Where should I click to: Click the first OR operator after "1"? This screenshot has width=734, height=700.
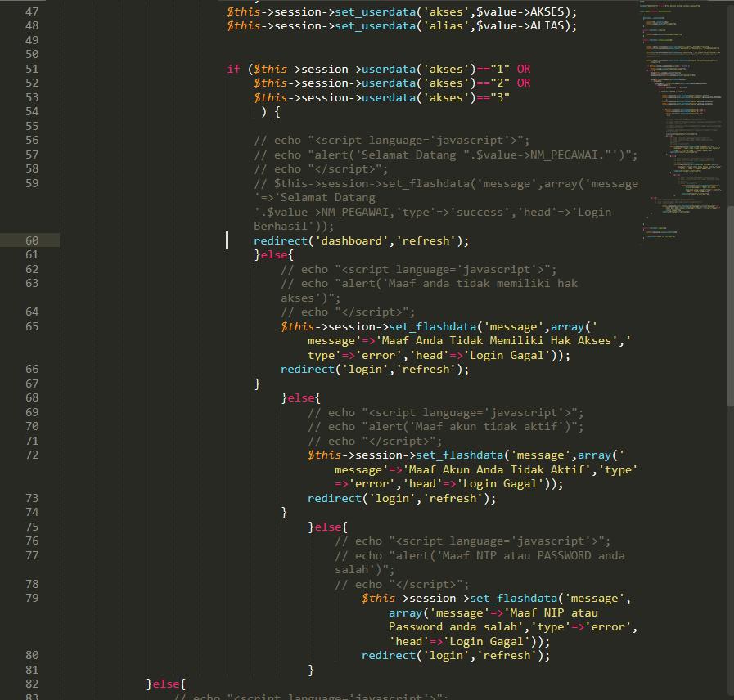pyautogui.click(x=524, y=69)
